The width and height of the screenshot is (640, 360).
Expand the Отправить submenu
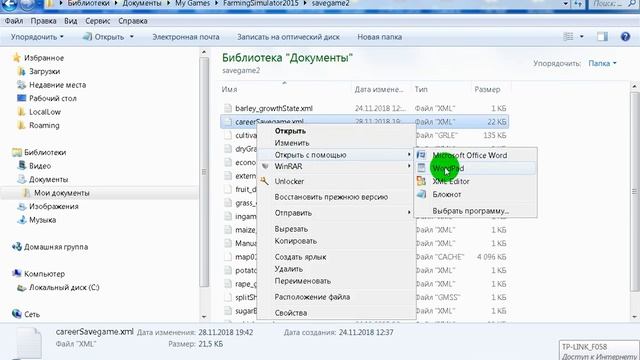tap(336, 213)
